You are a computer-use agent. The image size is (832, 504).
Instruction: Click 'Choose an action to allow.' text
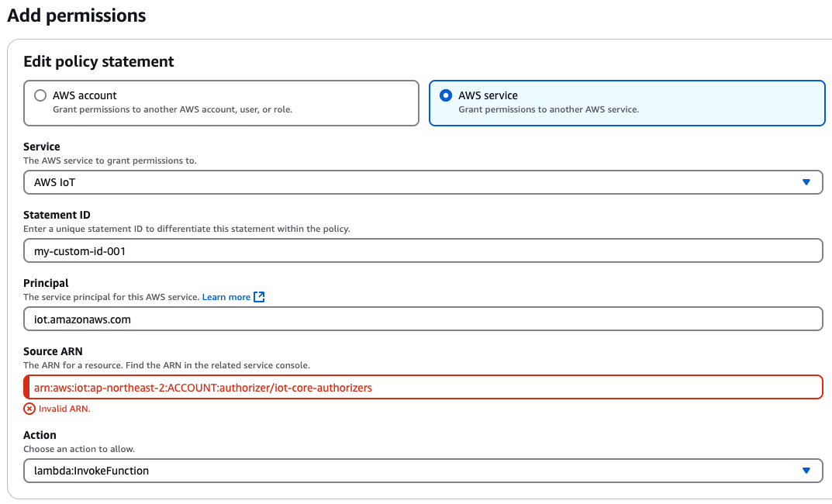tap(79, 449)
